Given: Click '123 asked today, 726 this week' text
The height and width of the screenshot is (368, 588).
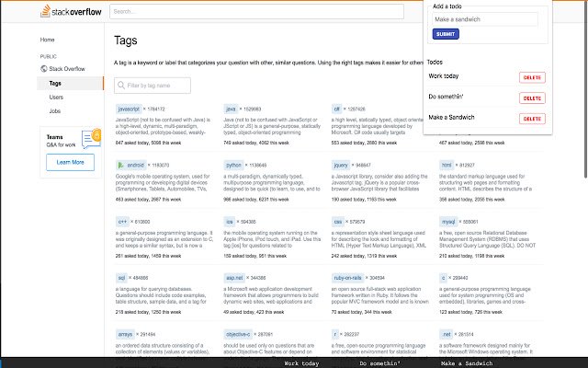Looking at the screenshot, I should click(x=470, y=312).
